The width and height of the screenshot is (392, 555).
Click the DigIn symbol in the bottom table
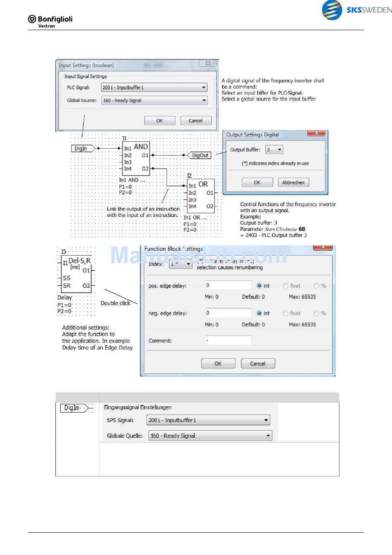coord(77,408)
